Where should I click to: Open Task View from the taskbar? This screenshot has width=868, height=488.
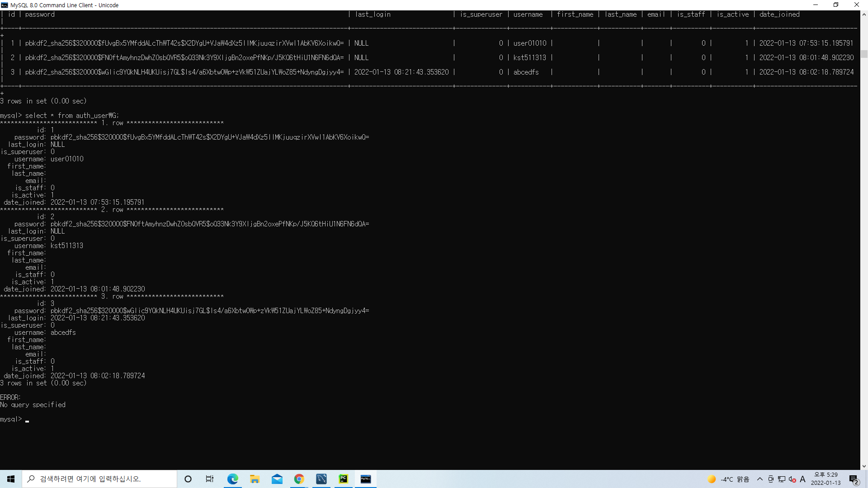(x=210, y=479)
